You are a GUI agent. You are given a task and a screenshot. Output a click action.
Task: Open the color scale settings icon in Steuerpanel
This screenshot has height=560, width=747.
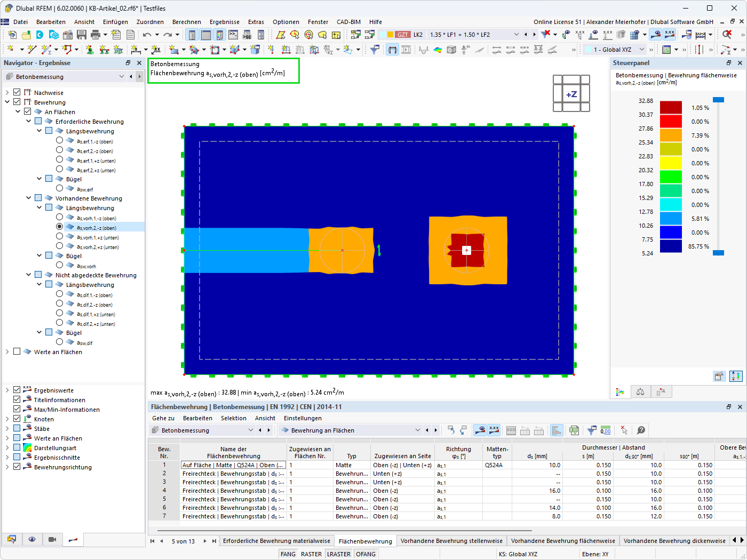(736, 376)
